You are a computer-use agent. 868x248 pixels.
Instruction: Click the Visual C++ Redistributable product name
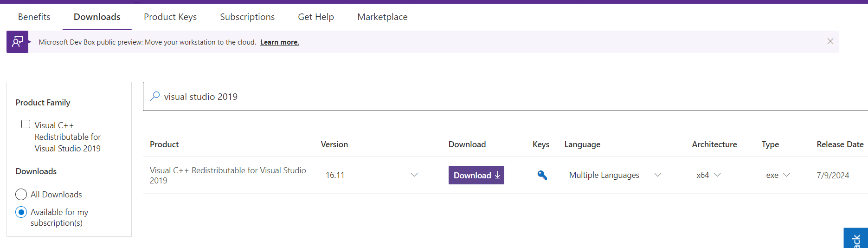click(x=228, y=175)
